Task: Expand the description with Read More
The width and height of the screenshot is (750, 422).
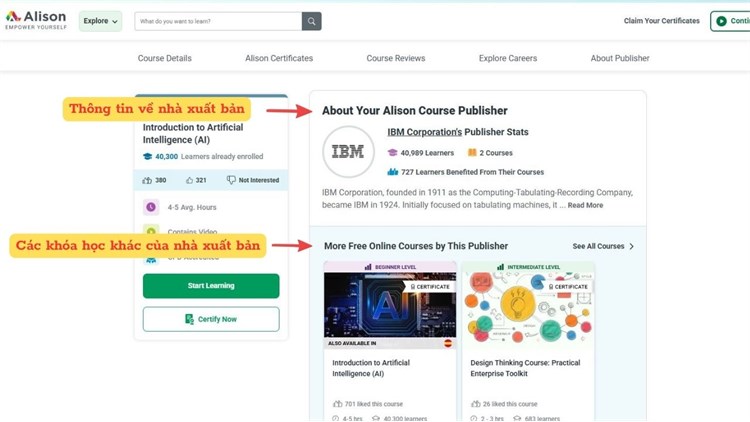Action: pos(585,205)
